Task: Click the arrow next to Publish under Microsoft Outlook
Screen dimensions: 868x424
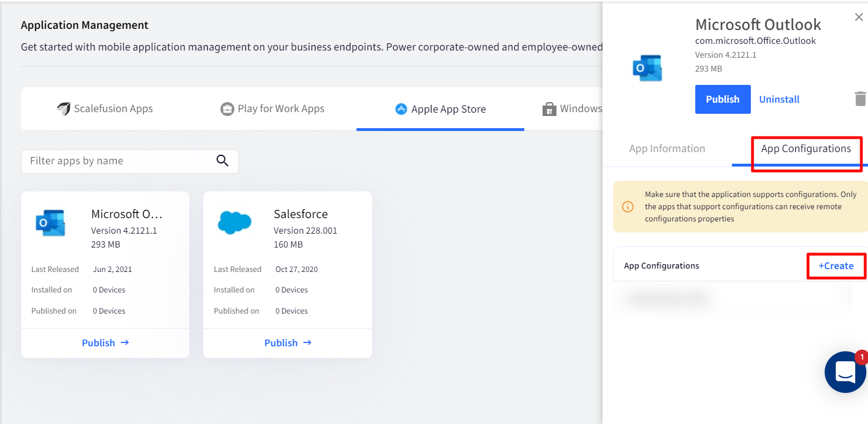Action: [x=125, y=342]
